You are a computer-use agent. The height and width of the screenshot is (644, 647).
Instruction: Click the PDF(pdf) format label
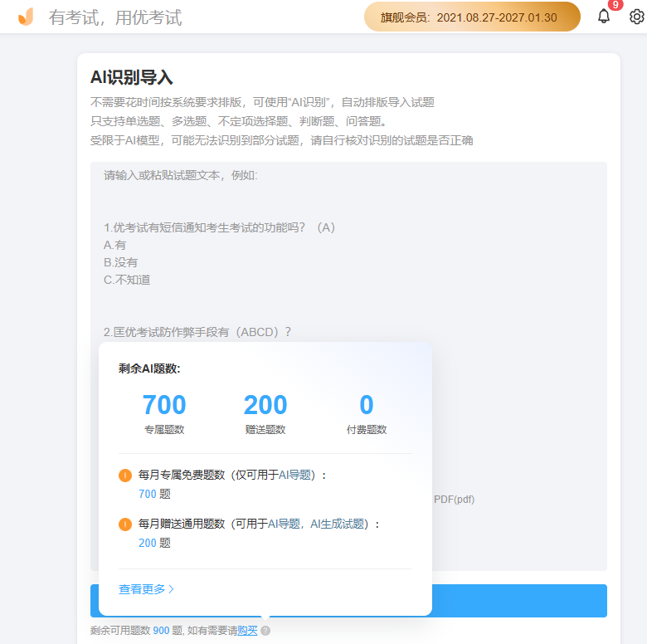point(454,500)
